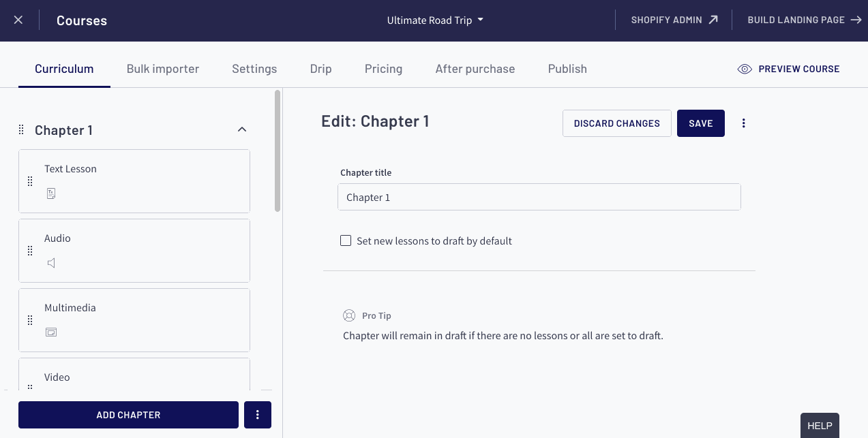The width and height of the screenshot is (868, 438).
Task: Click the Shopify Admin link
Action: click(x=666, y=20)
